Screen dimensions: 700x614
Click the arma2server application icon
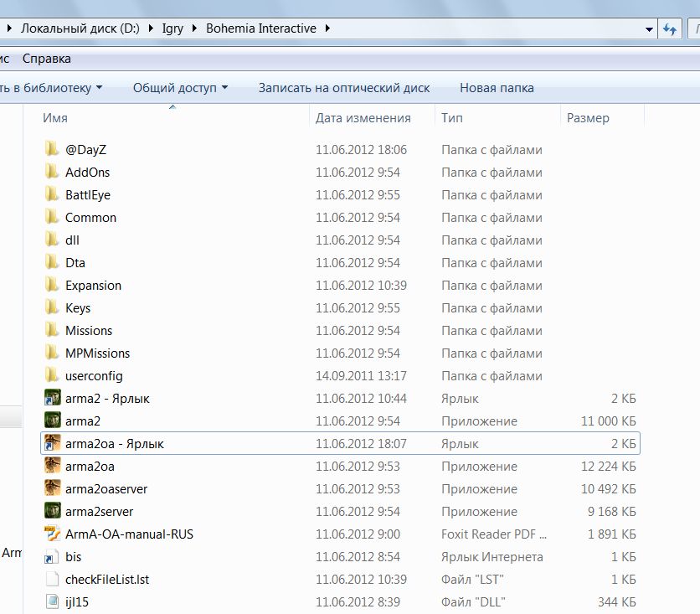[x=52, y=511]
